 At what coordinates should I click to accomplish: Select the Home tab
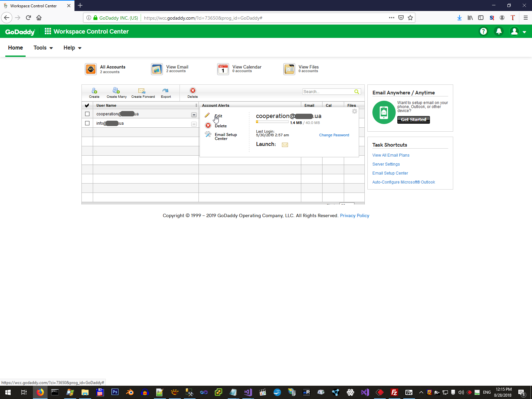coord(16,48)
